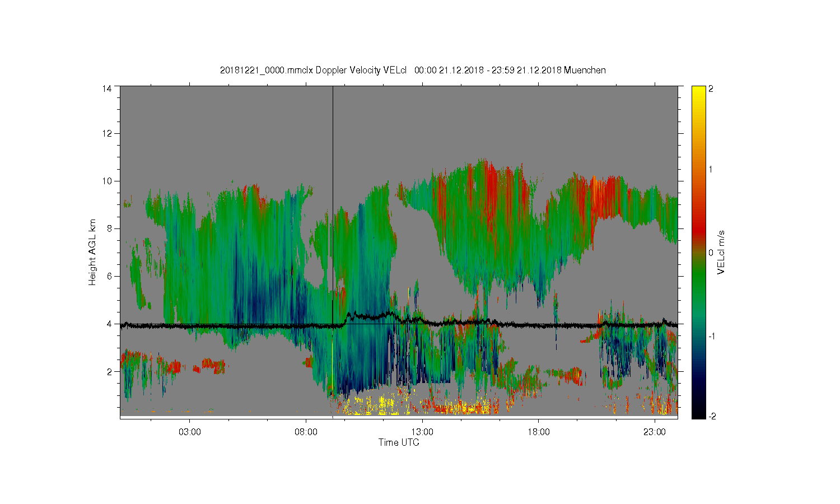This screenshot has height=504, width=840.
Task: Click the height tick label '10'
Action: (x=106, y=181)
